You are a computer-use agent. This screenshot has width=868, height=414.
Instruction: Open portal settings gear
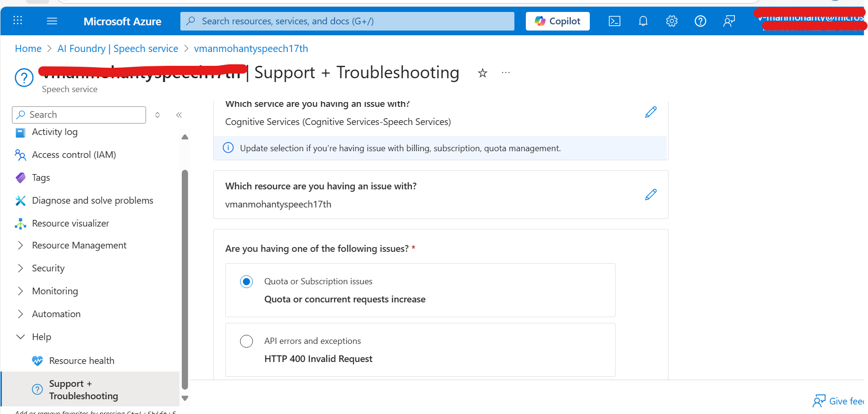pos(672,21)
